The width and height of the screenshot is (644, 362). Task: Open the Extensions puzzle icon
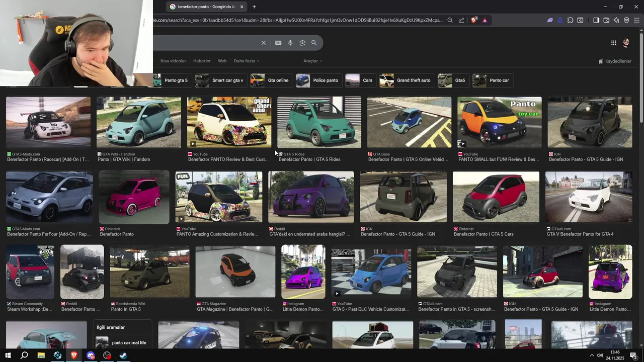pos(570,20)
